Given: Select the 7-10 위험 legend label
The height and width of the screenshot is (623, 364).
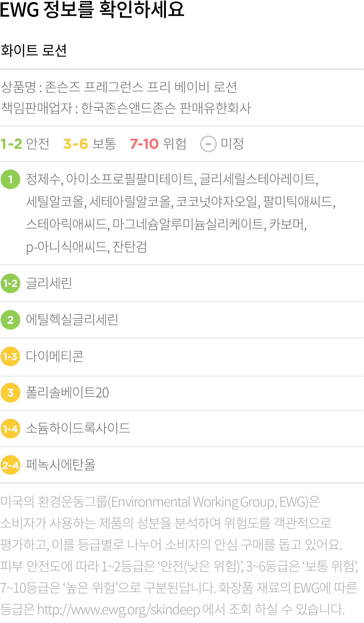Looking at the screenshot, I should pos(158,144).
